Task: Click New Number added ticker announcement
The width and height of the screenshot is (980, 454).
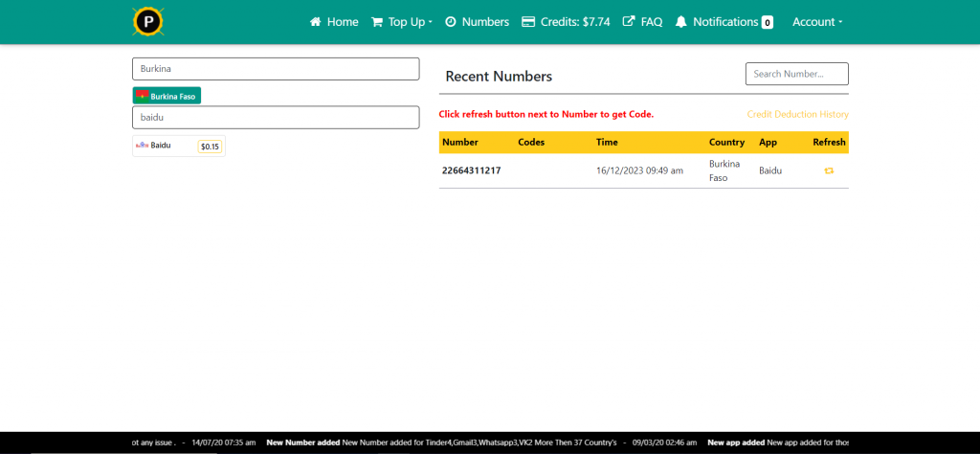Action: (x=441, y=443)
